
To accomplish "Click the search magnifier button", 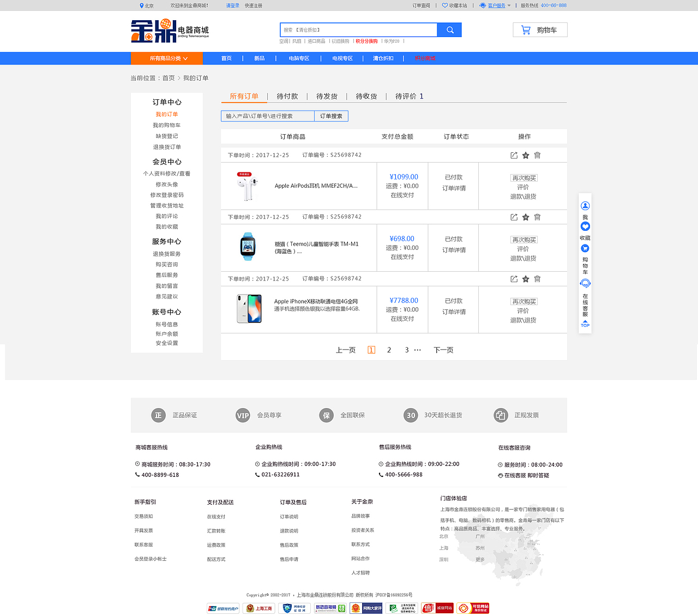I will (450, 30).
